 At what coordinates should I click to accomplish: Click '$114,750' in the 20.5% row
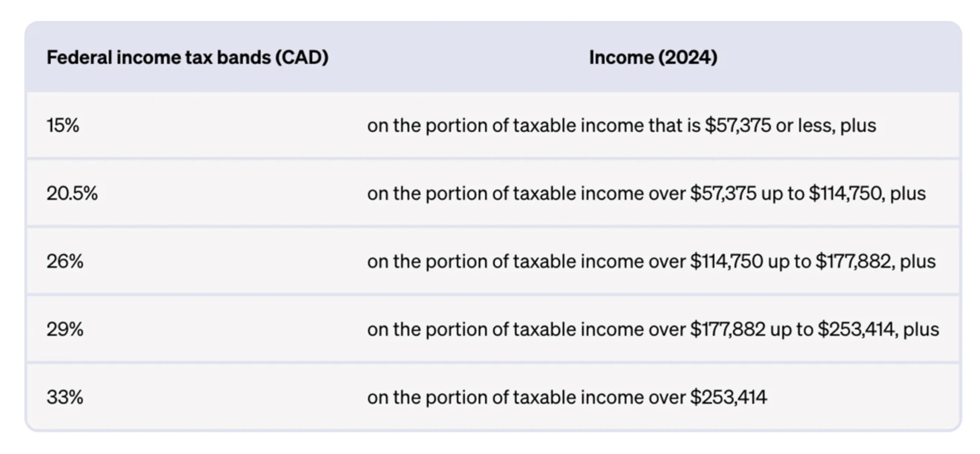(x=846, y=193)
